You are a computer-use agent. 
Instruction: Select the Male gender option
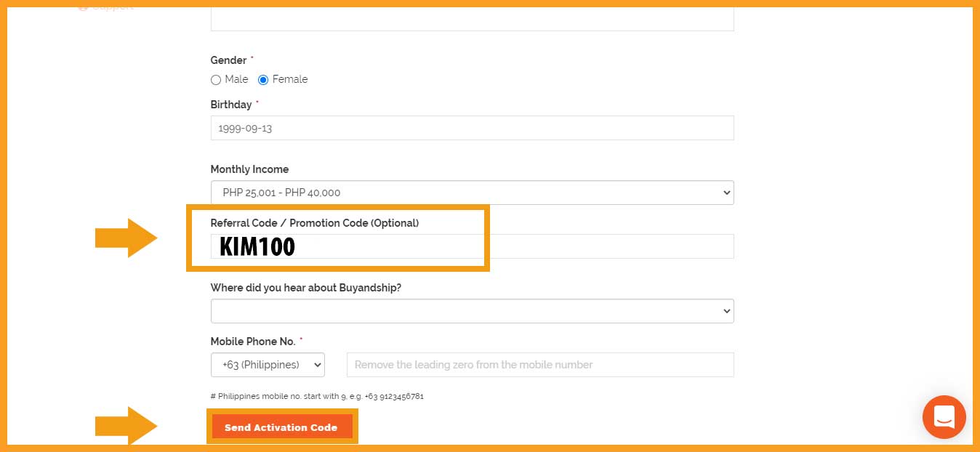pos(216,80)
